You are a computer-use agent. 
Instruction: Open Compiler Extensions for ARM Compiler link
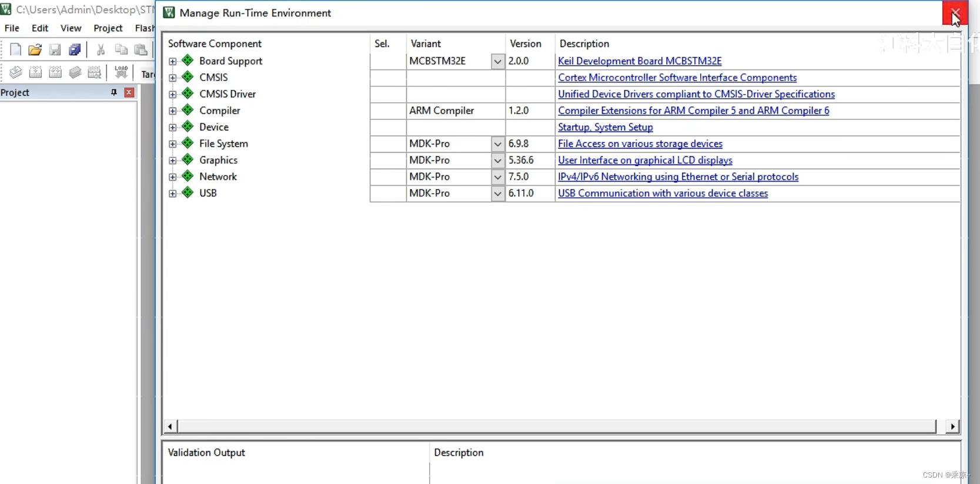click(x=694, y=110)
